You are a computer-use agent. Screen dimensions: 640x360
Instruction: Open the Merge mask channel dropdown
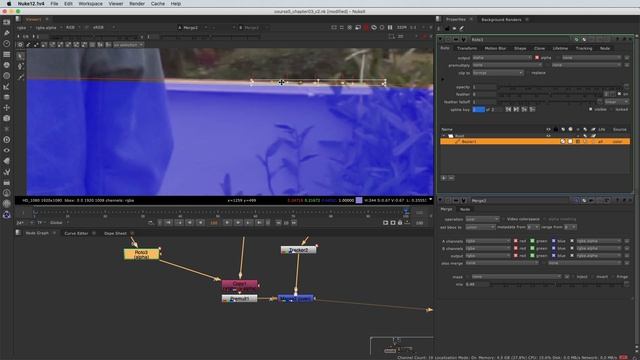pyautogui.click(x=516, y=277)
